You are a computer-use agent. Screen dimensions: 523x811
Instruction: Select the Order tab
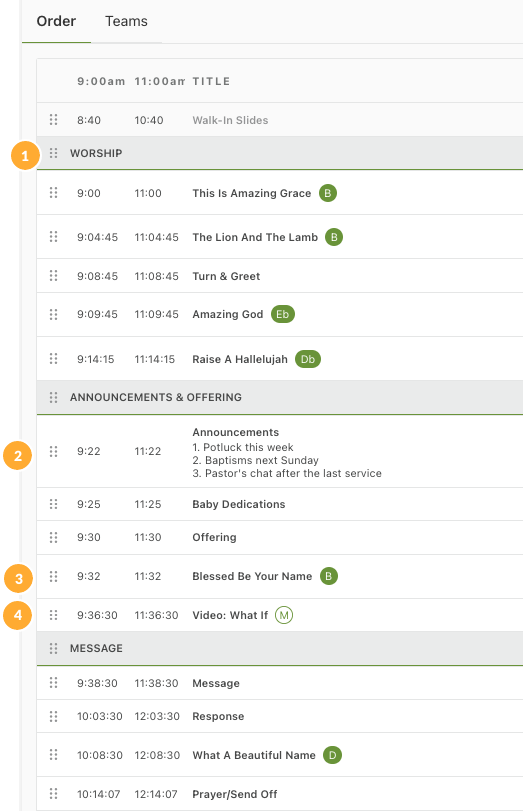(x=56, y=21)
